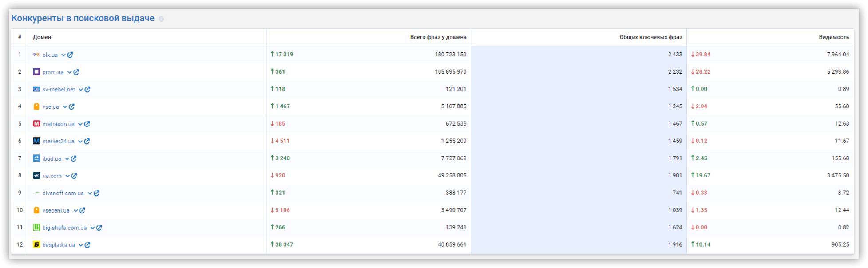
Task: Expand the dropdown chevron beside big-shafa.com.ua
Action: tap(92, 228)
